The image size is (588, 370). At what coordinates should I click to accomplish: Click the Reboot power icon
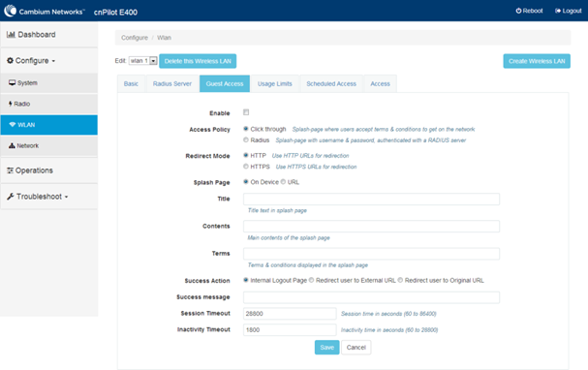[518, 11]
